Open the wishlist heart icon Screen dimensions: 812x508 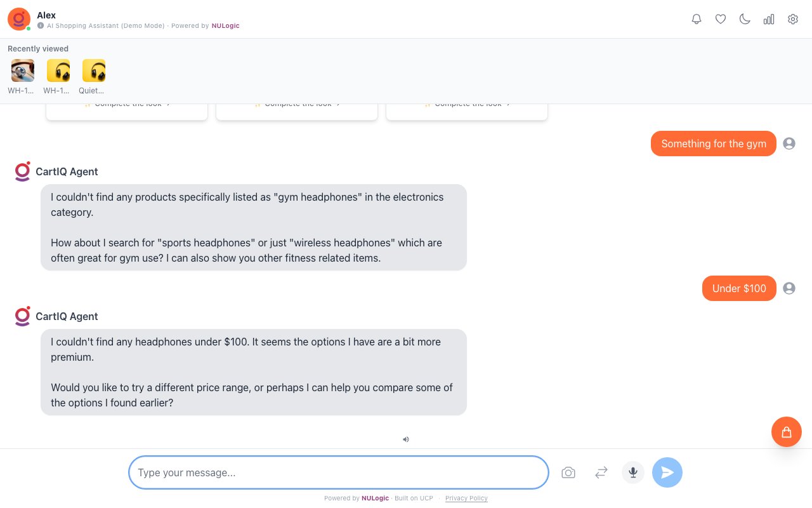[721, 19]
